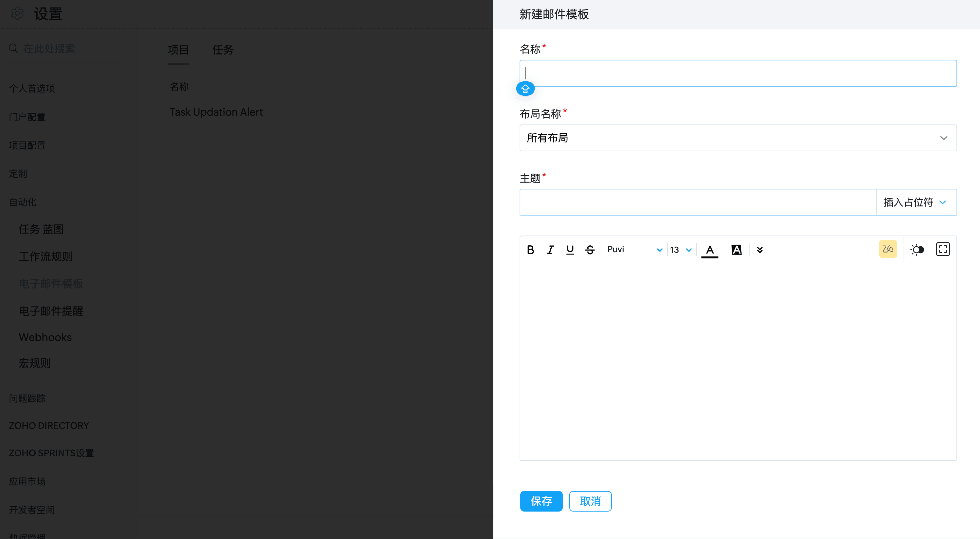The height and width of the screenshot is (539, 980).
Task: Apply strikethrough formatting
Action: 590,250
